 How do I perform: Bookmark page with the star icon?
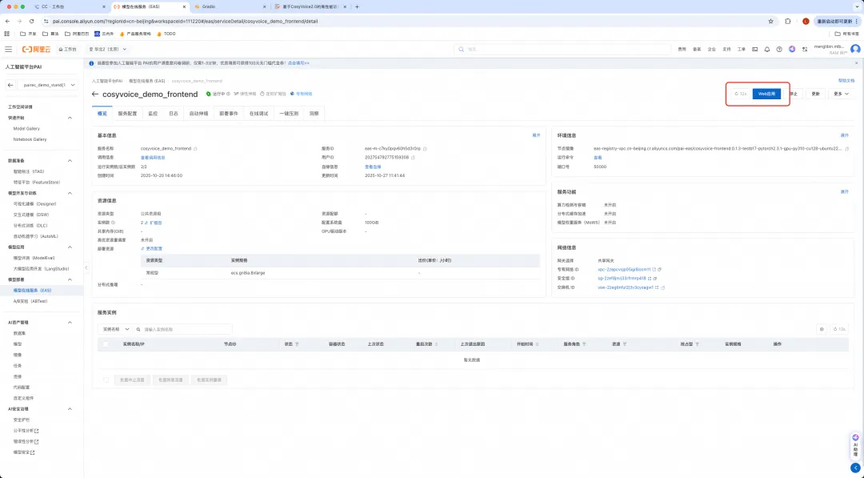[770, 20]
